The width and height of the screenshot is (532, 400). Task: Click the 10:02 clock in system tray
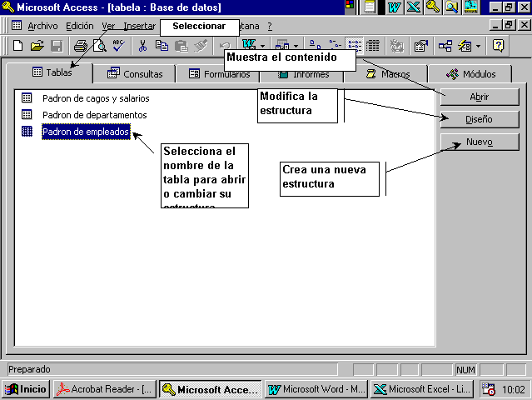[514, 389]
